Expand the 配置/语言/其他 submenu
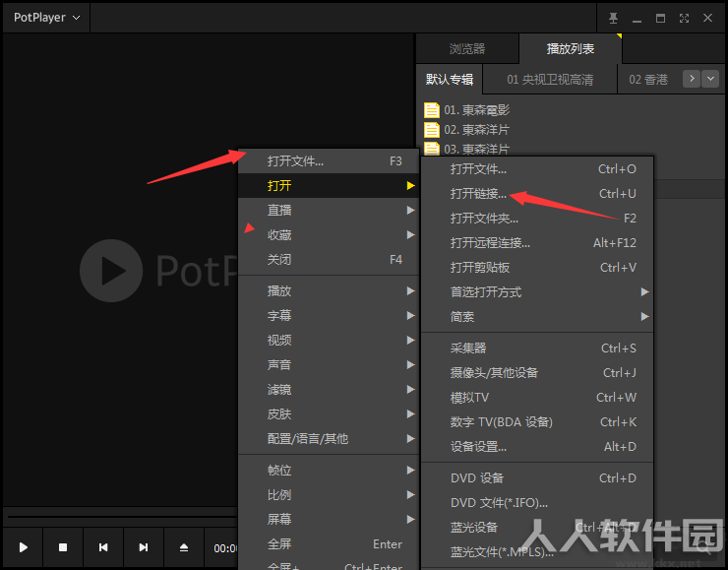The image size is (728, 570). 330,438
